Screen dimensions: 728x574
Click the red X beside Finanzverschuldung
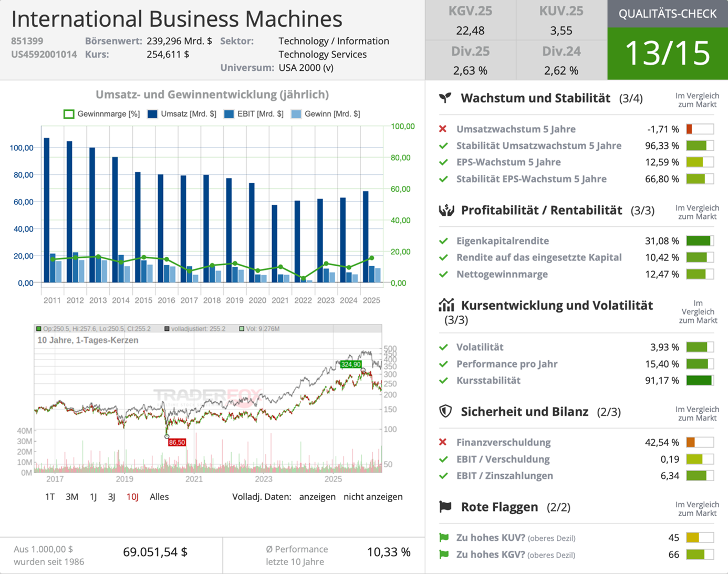443,442
